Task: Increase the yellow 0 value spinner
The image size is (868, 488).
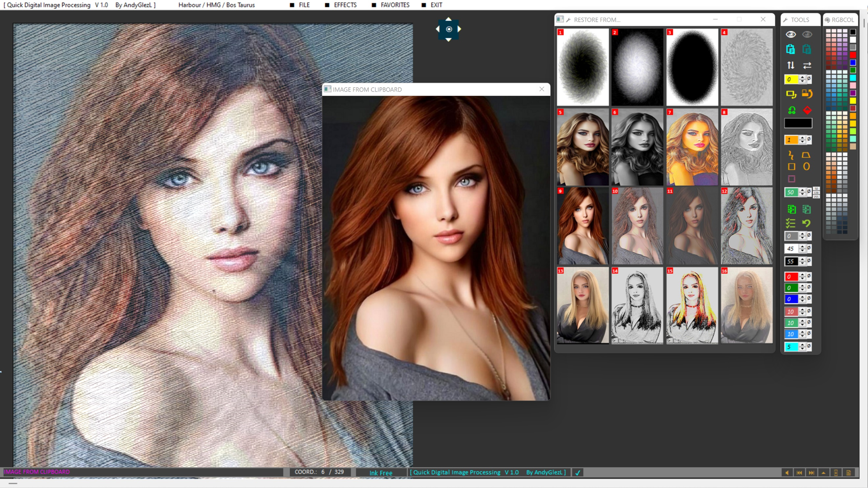Action: (802, 77)
